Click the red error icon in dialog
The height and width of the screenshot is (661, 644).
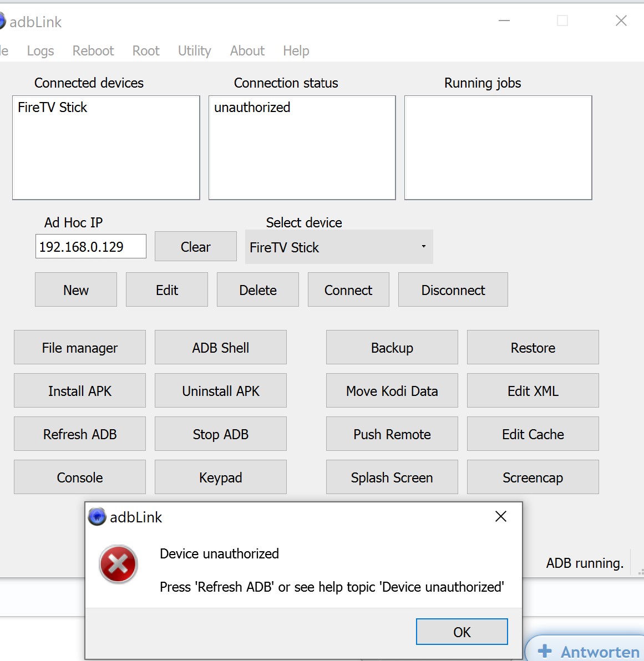click(x=118, y=565)
